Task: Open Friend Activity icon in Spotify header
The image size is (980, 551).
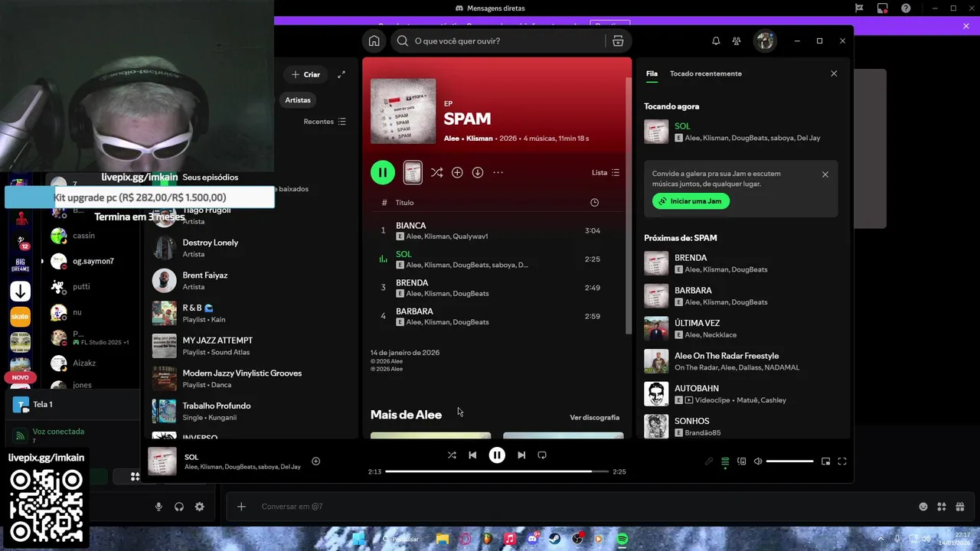Action: (x=737, y=41)
